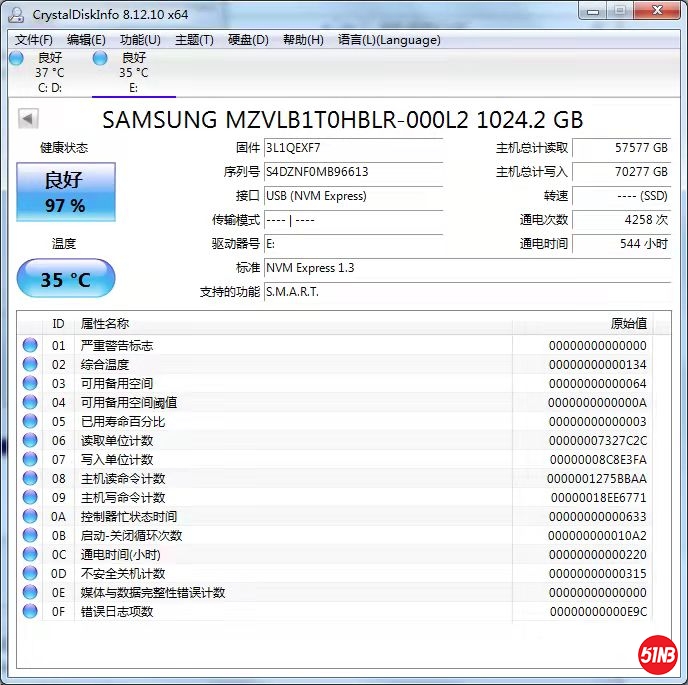Switch to the E: 35 °C disk tab
This screenshot has height=685, width=688.
[x=134, y=73]
